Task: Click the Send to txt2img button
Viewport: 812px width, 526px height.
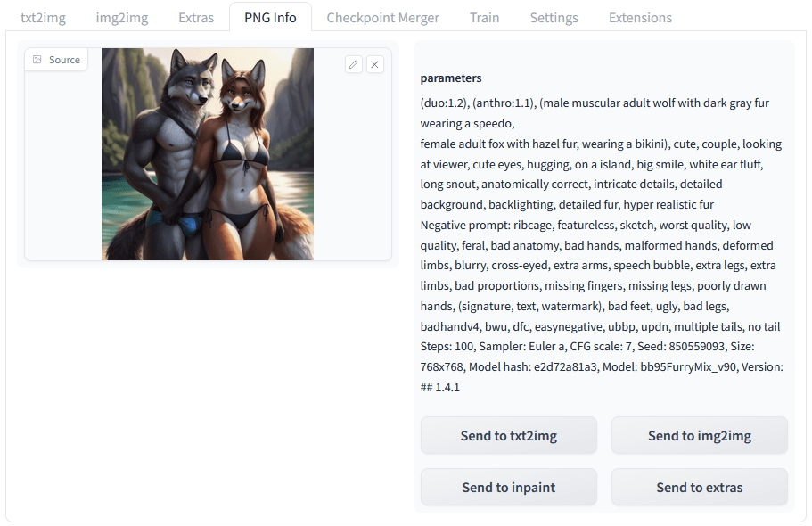Action: coord(509,435)
